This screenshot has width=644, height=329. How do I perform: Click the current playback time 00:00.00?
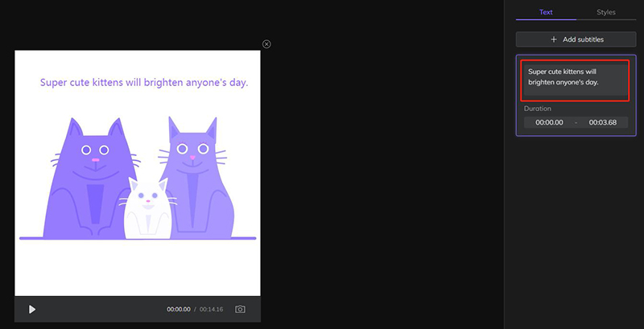[178, 310]
